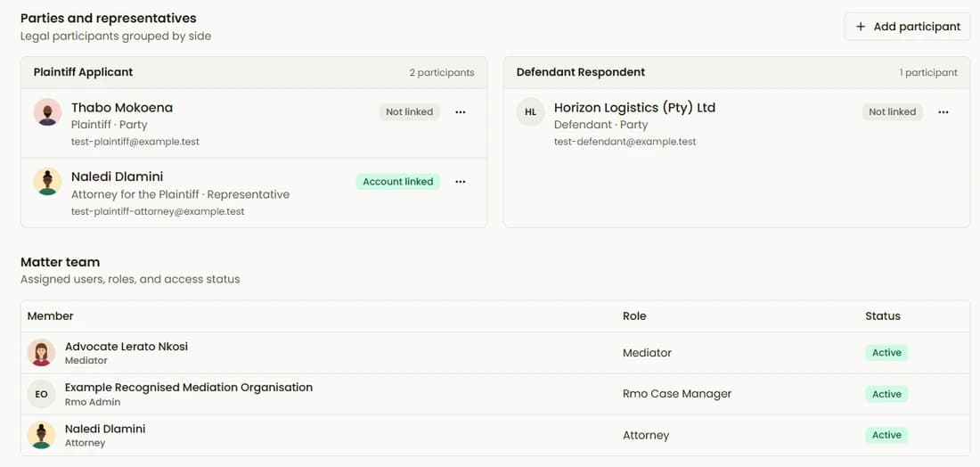The width and height of the screenshot is (980, 467).
Task: Click the Defendant · Party subtitle
Action: (x=600, y=125)
